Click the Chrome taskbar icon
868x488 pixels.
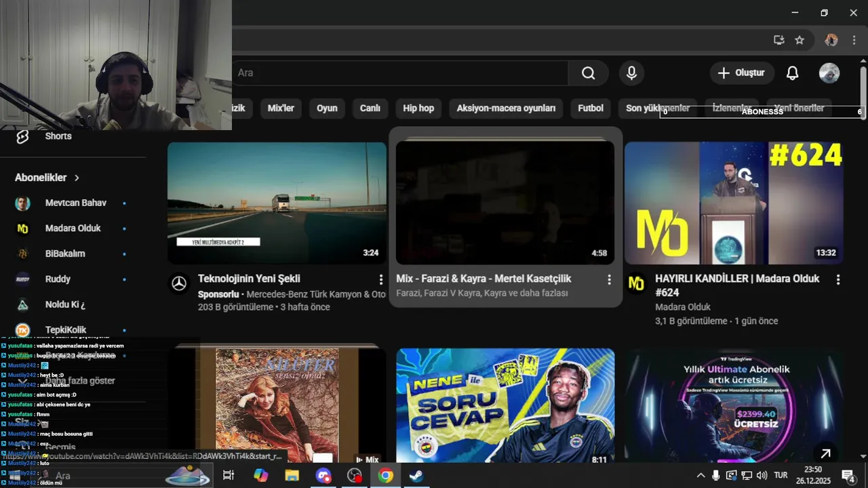point(385,476)
